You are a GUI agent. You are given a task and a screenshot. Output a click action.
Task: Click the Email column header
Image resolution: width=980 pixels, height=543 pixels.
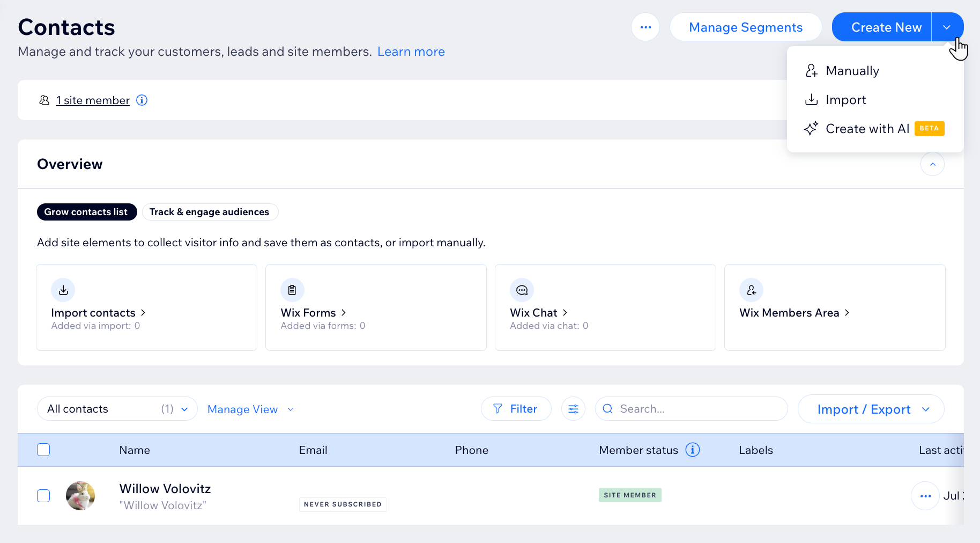click(313, 450)
